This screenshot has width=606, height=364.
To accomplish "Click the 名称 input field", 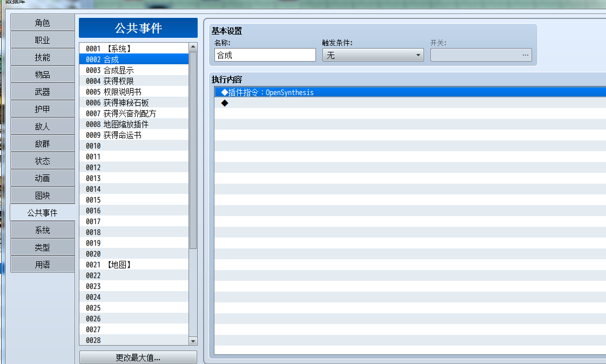I will [x=265, y=55].
